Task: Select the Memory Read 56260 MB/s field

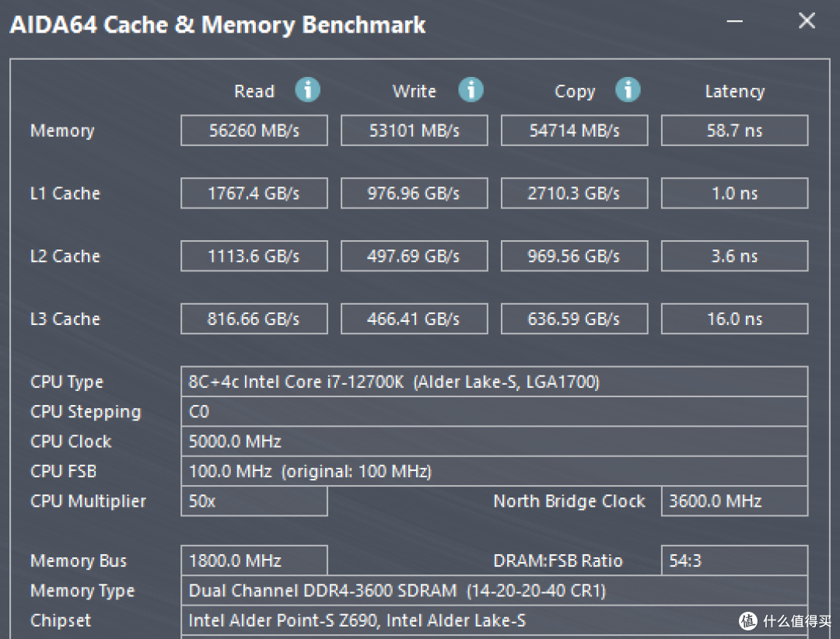Action: pos(254,130)
